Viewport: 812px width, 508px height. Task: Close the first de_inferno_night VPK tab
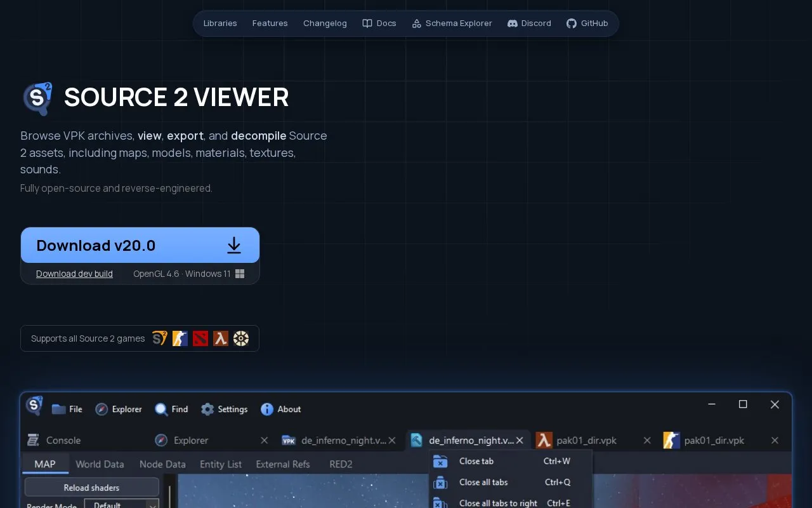coord(393,440)
